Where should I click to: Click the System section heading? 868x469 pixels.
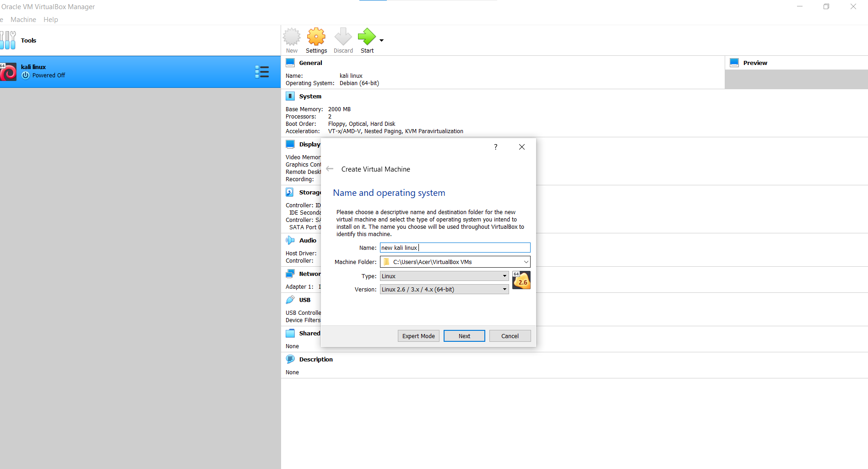coord(310,96)
